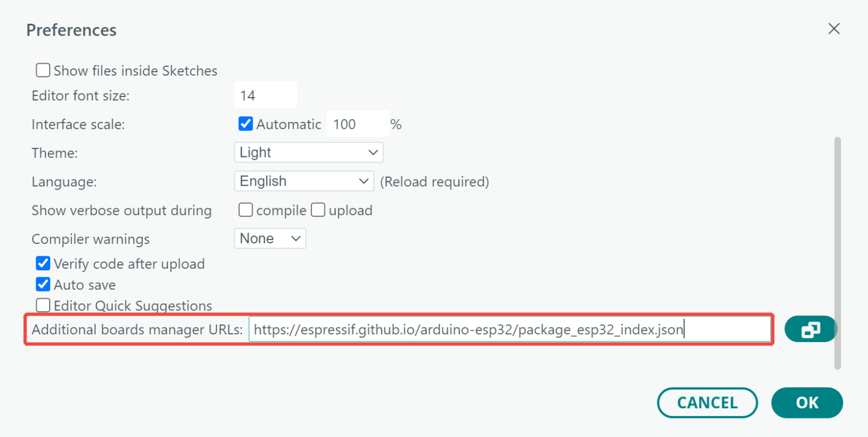Click the OK button
This screenshot has width=868, height=437.
(807, 403)
